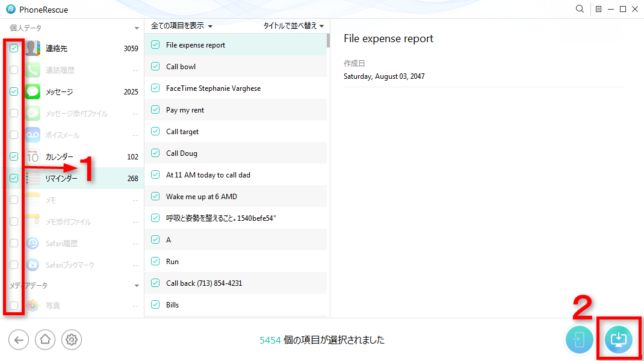
Task: Click the 5454 selected items count
Action: (x=270, y=340)
